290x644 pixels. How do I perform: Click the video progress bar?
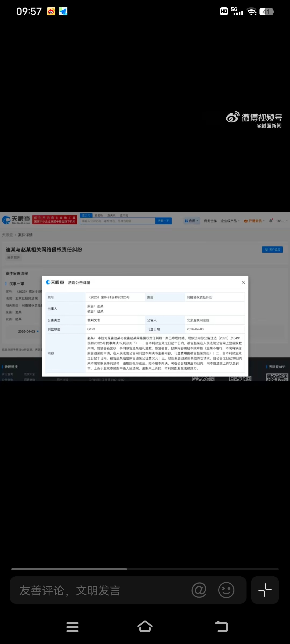(145, 569)
